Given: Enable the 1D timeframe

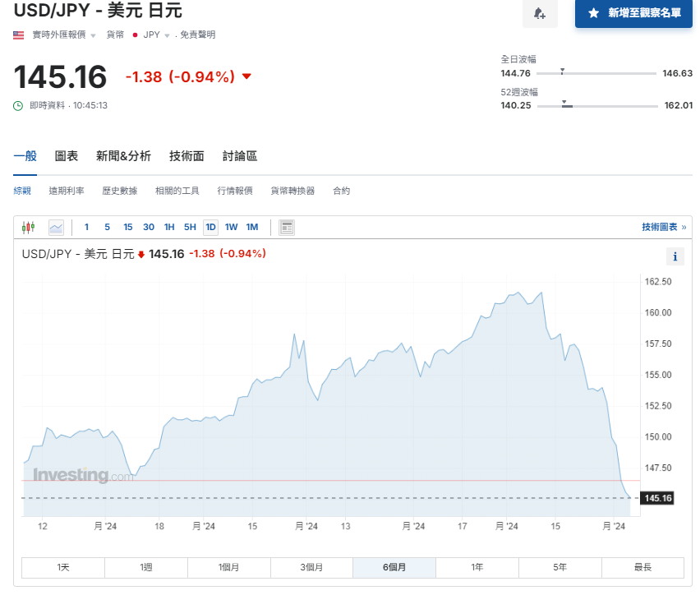Looking at the screenshot, I should pos(210,227).
